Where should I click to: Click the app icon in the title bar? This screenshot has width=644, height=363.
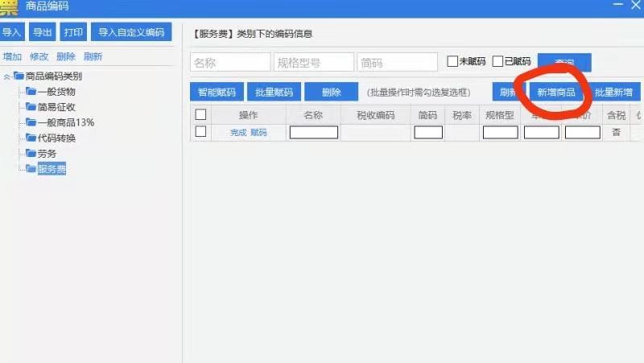pyautogui.click(x=10, y=6)
